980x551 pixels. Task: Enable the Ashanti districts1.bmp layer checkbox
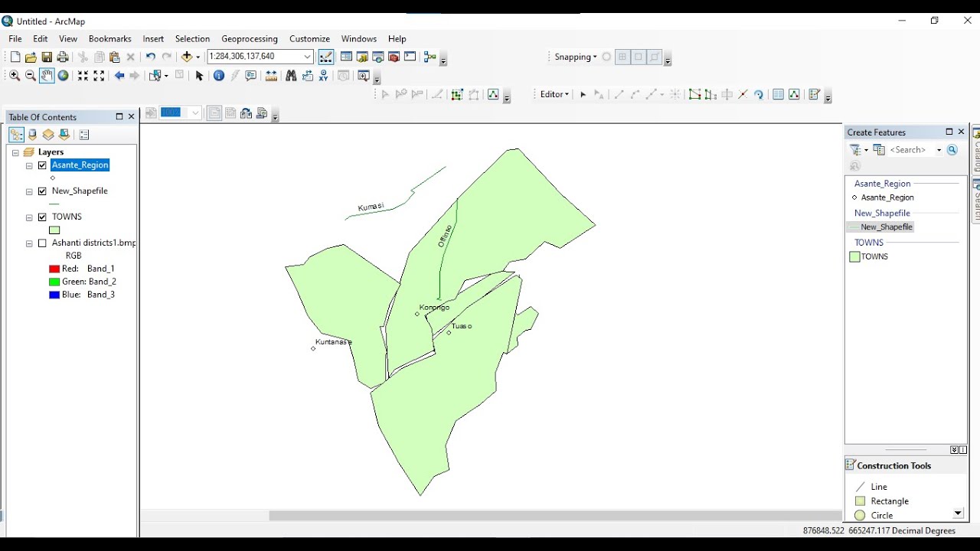coord(42,243)
